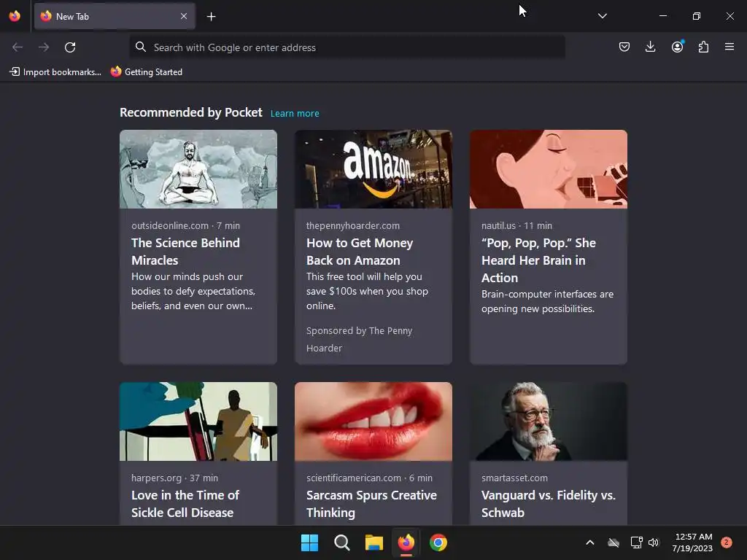Open "Pop, Pop, Pop." She Heard Her Brain article
This screenshot has height=560, width=747.
[538, 260]
